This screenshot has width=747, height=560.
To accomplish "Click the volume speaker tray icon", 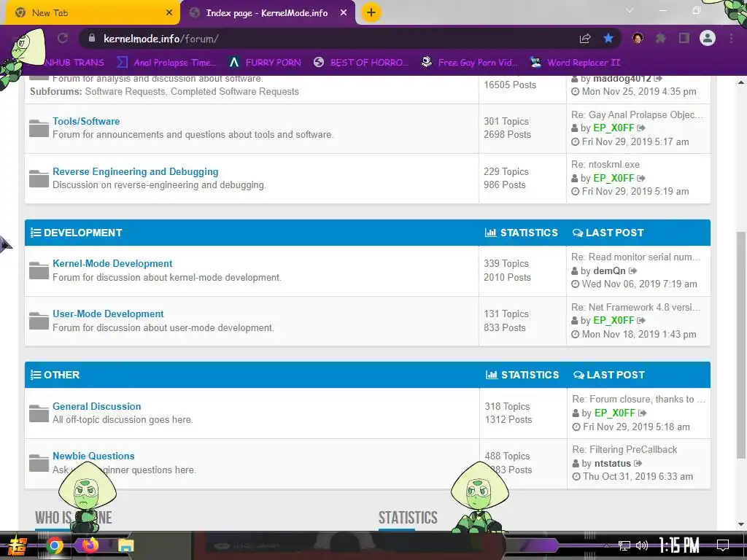I will coord(642,545).
